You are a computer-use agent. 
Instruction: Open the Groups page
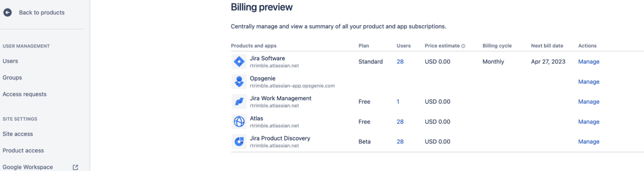point(12,78)
